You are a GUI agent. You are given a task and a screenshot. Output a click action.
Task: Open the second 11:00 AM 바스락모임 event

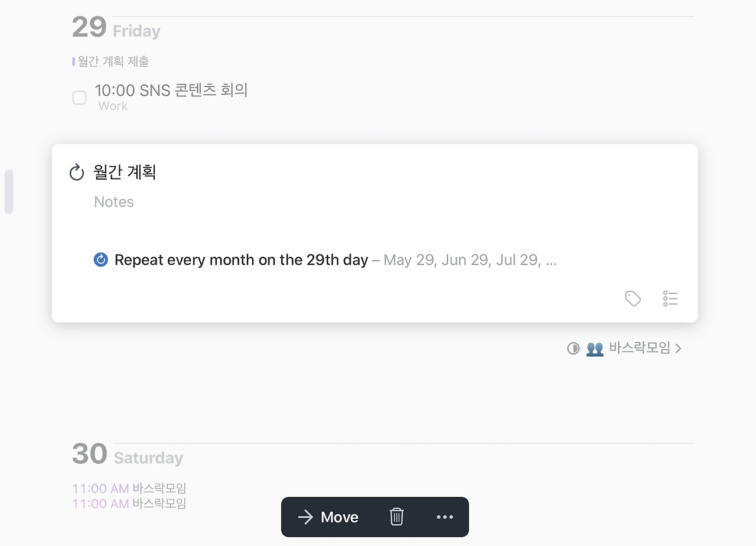(x=129, y=503)
